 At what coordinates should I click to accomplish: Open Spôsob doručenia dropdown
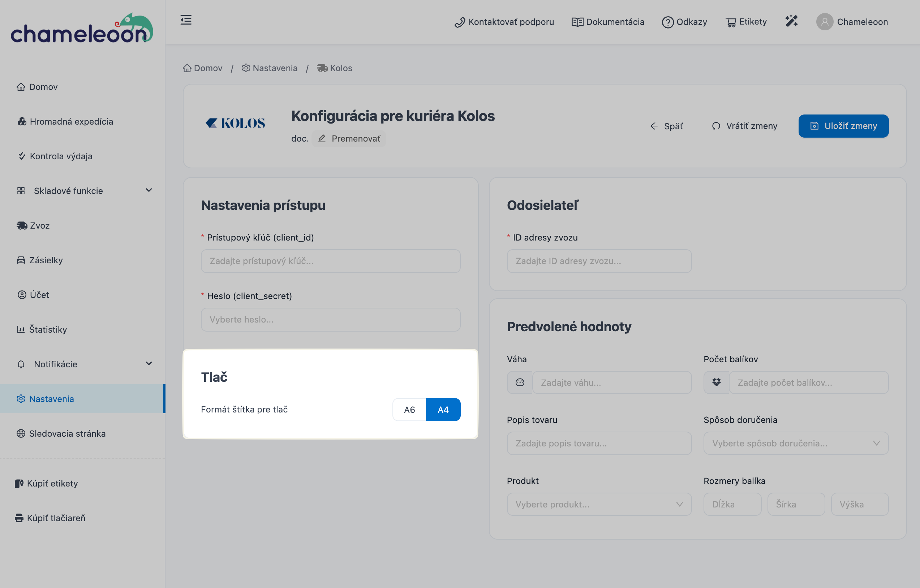(795, 443)
